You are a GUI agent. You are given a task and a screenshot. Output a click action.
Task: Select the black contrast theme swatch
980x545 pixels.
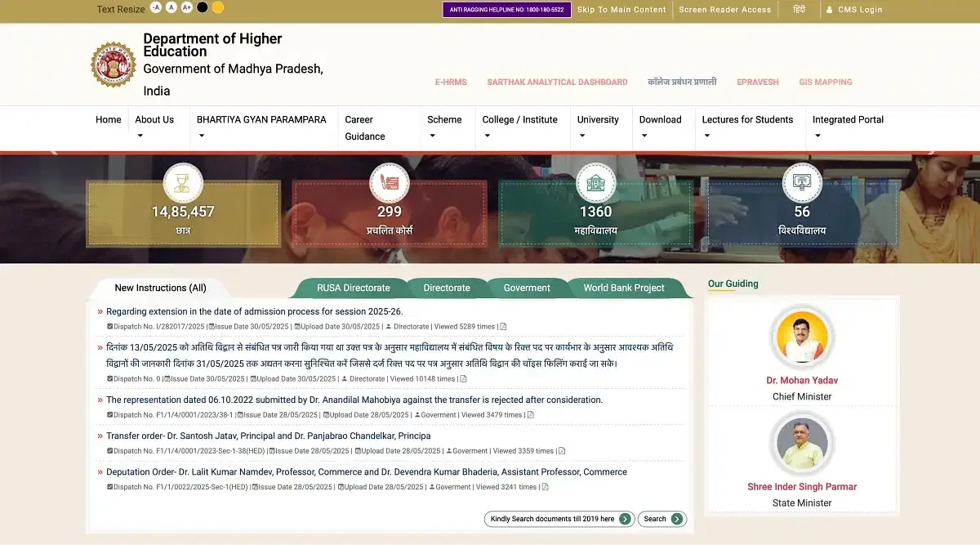[x=203, y=7]
